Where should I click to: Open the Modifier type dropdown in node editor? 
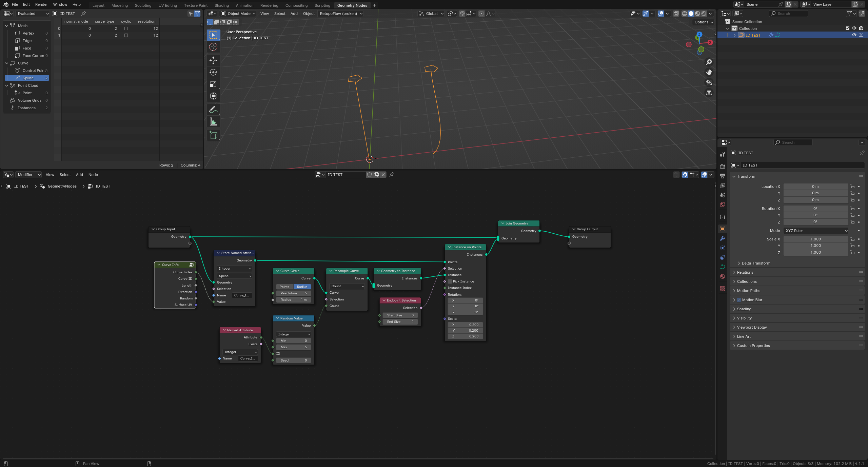point(28,175)
